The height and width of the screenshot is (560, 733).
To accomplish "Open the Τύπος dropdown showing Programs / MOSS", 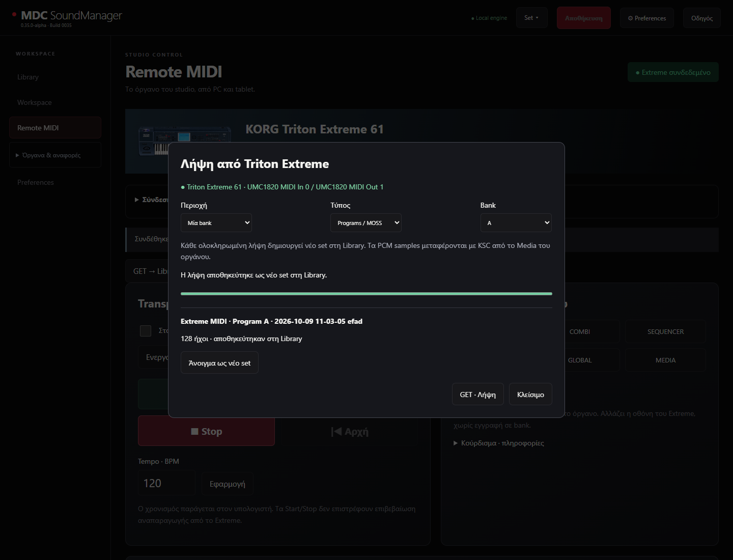I will [x=366, y=223].
